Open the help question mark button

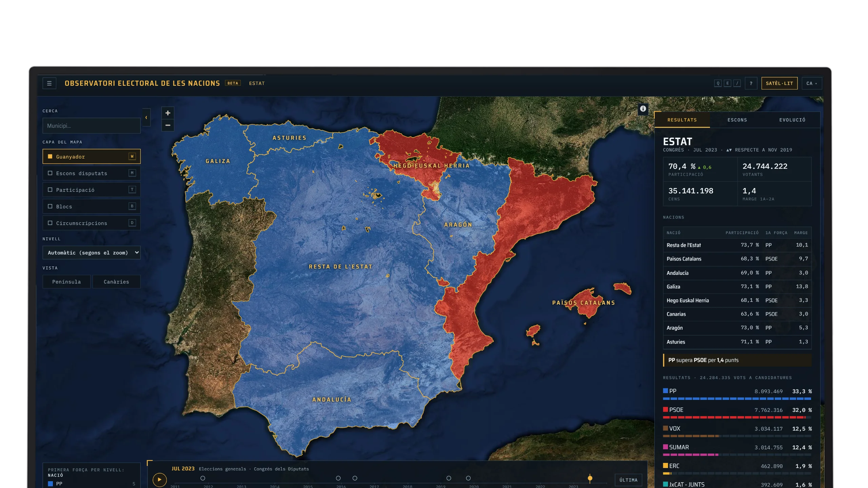751,83
